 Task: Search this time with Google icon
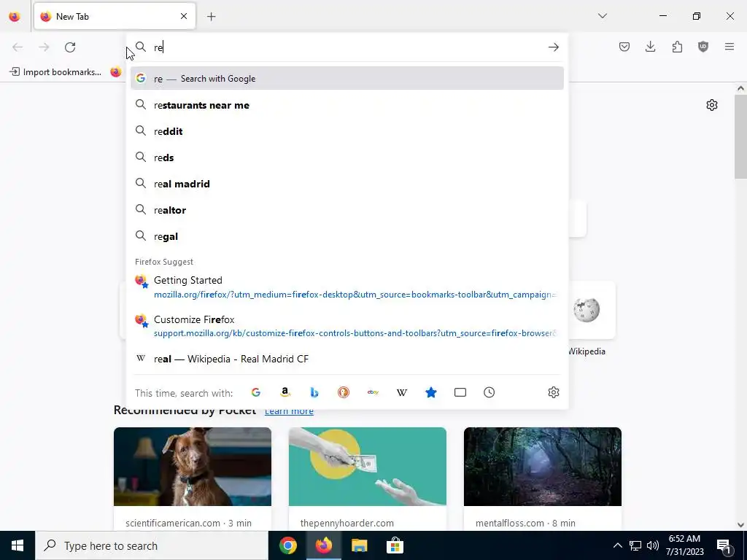[256, 392]
